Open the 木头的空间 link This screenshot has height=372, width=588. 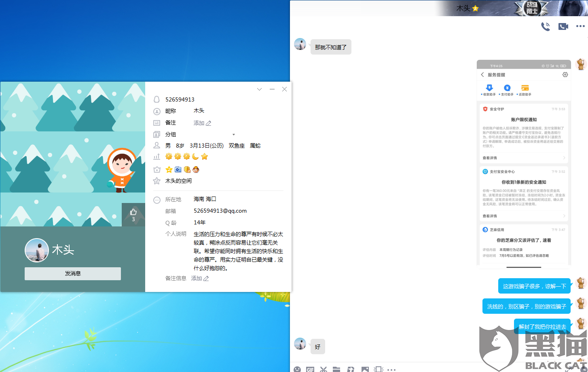178,181
